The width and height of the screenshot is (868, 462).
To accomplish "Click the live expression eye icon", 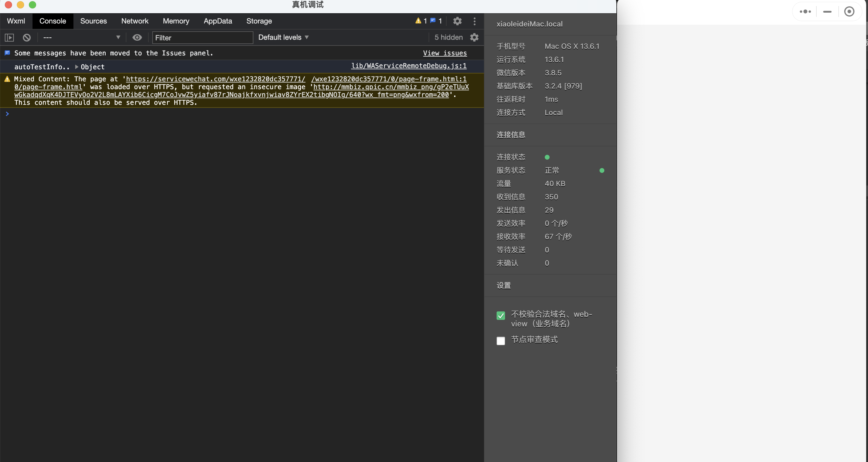I will click(137, 37).
